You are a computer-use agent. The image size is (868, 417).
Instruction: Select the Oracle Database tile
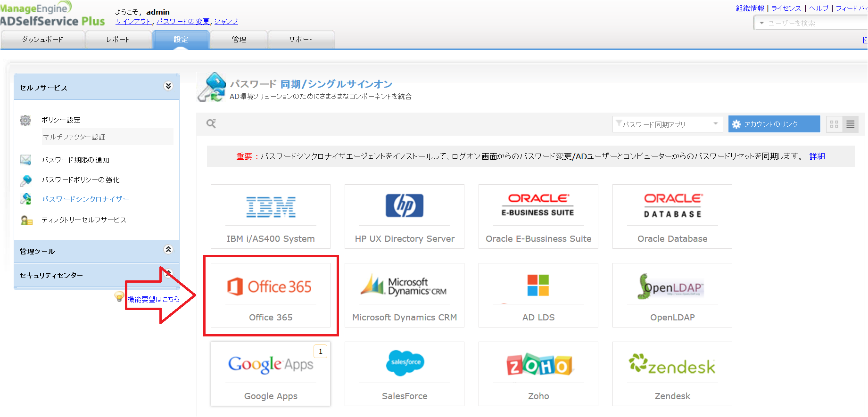pyautogui.click(x=672, y=216)
